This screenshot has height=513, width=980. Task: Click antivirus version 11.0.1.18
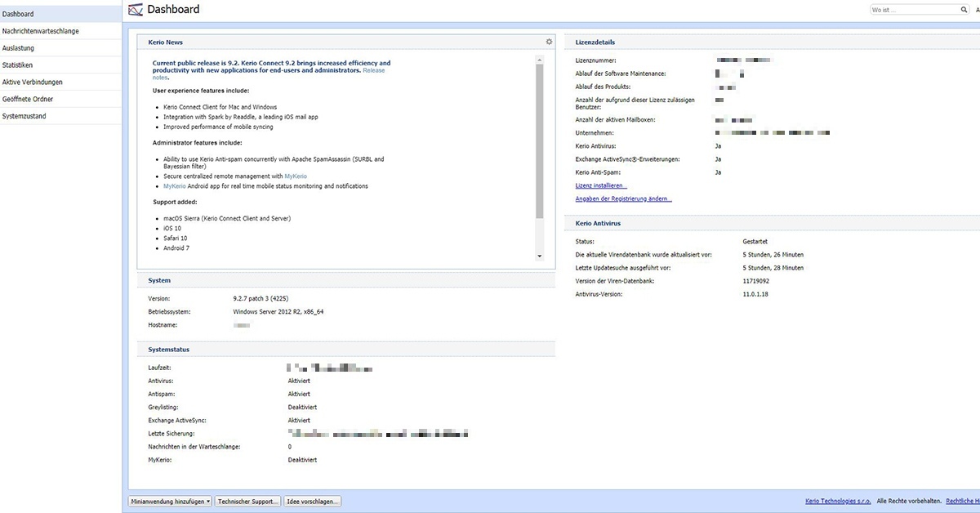click(x=755, y=294)
